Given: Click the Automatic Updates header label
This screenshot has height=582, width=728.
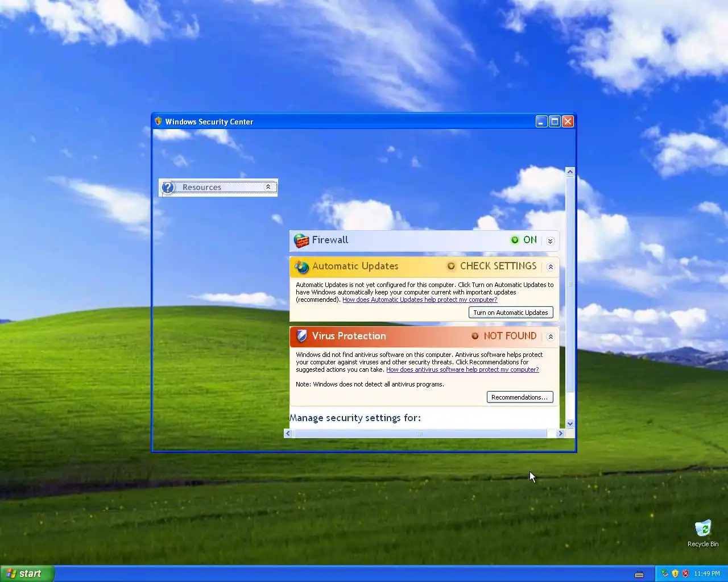Looking at the screenshot, I should [x=355, y=266].
